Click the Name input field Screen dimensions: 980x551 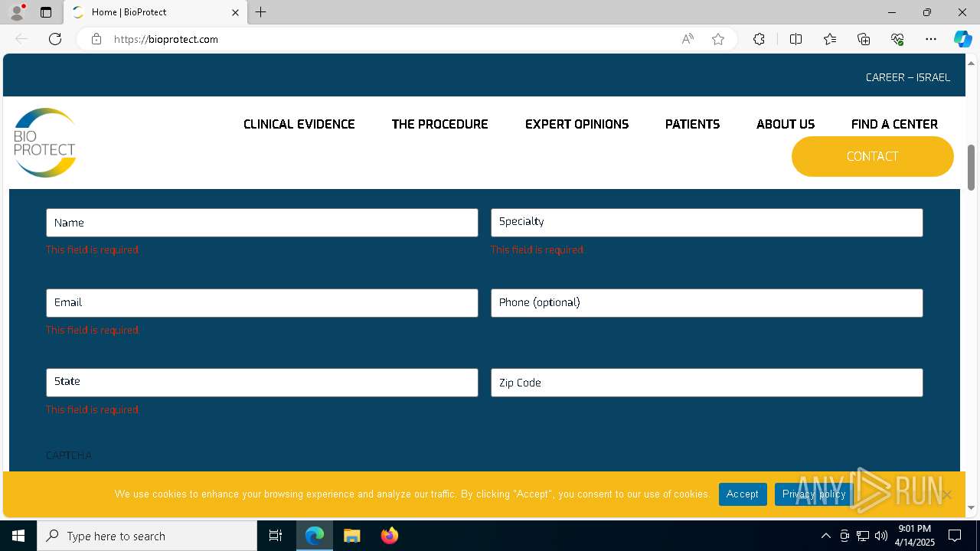pos(262,223)
